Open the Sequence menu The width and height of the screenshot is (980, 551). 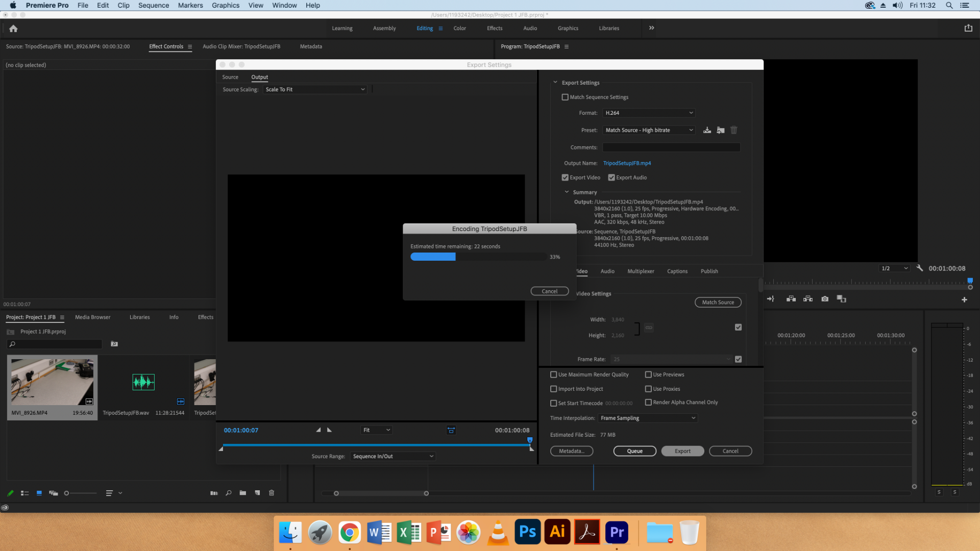153,5
